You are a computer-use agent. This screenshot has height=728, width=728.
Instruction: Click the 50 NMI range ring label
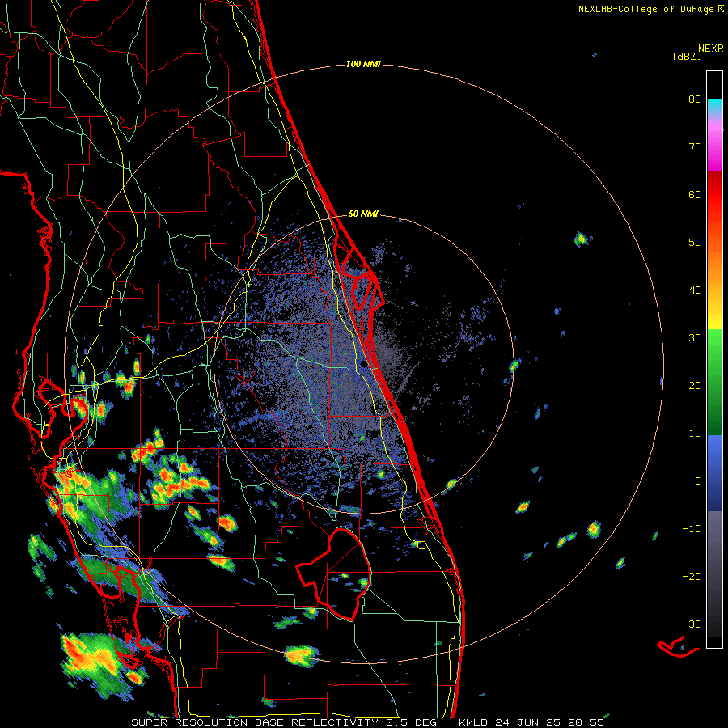pyautogui.click(x=363, y=214)
